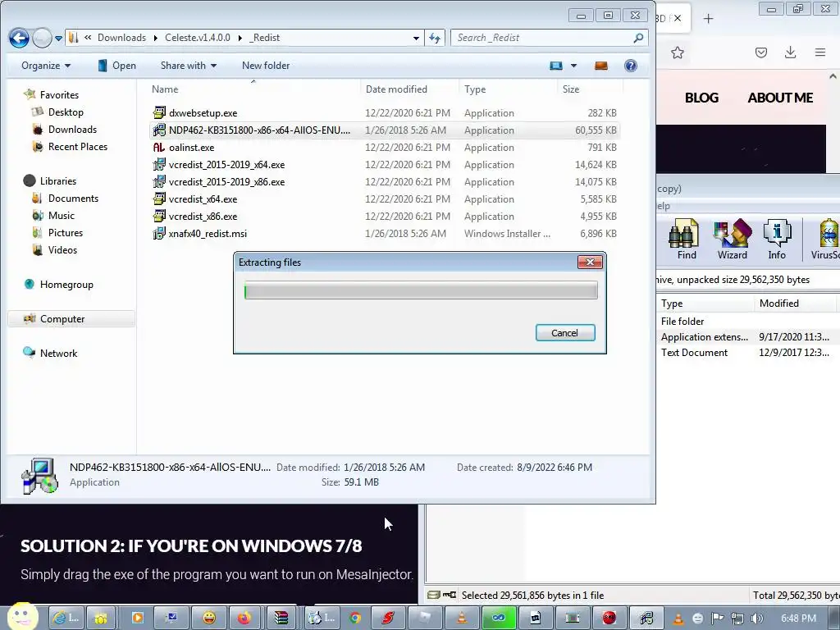Close the current browser tab

coord(678,19)
